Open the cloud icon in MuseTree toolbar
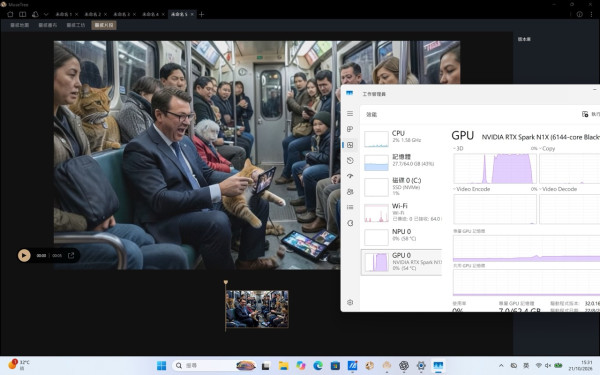 pyautogui.click(x=35, y=14)
